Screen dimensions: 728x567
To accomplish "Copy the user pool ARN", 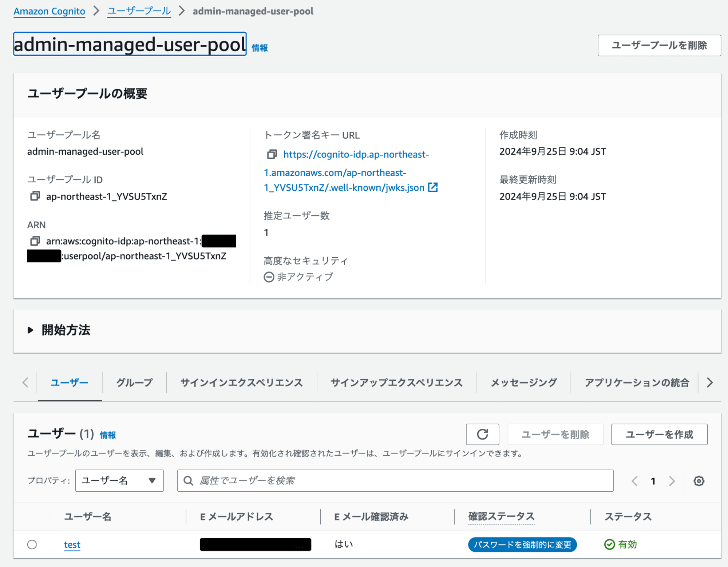I will [35, 241].
